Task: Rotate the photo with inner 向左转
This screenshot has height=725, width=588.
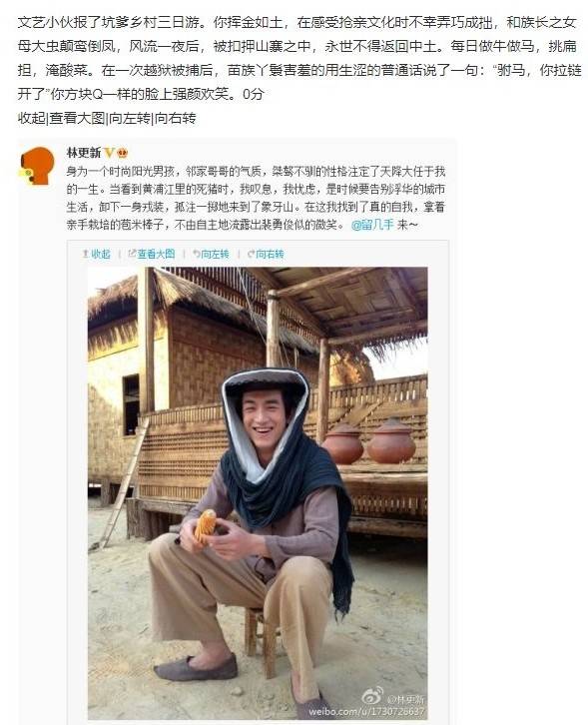Action: point(215,254)
